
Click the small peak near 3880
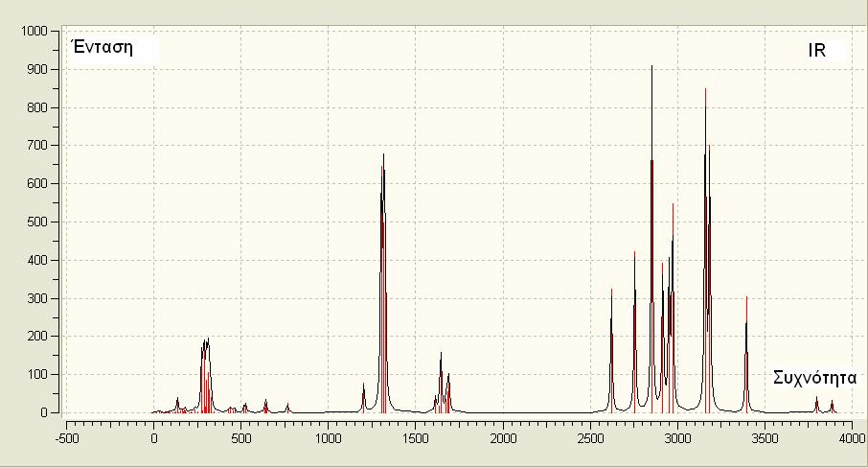coord(832,407)
